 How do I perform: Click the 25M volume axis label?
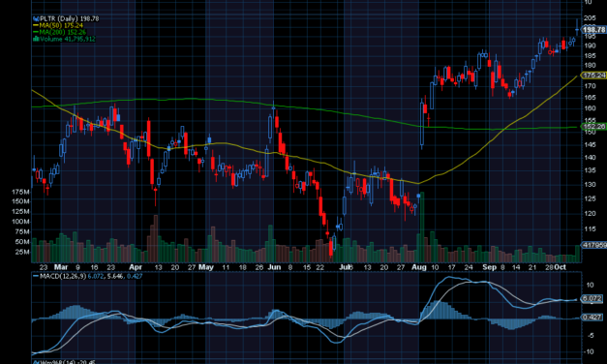click(x=22, y=252)
